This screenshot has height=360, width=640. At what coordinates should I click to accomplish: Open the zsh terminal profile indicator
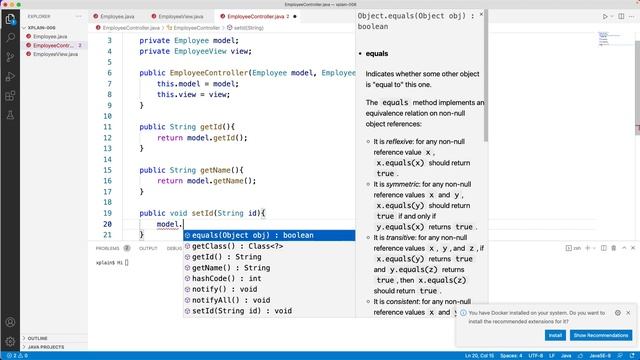pos(573,248)
